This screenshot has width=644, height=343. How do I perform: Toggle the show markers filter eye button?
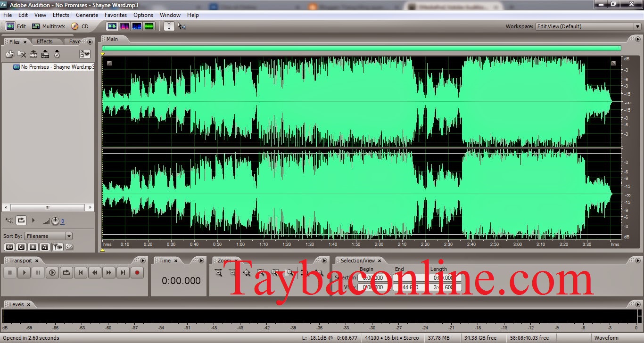pos(58,247)
